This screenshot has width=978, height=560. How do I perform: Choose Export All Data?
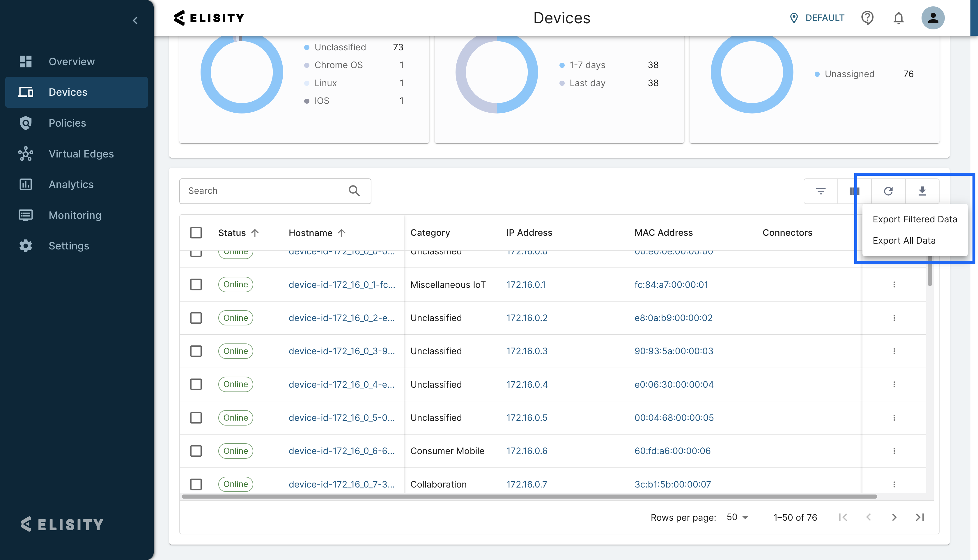click(904, 241)
